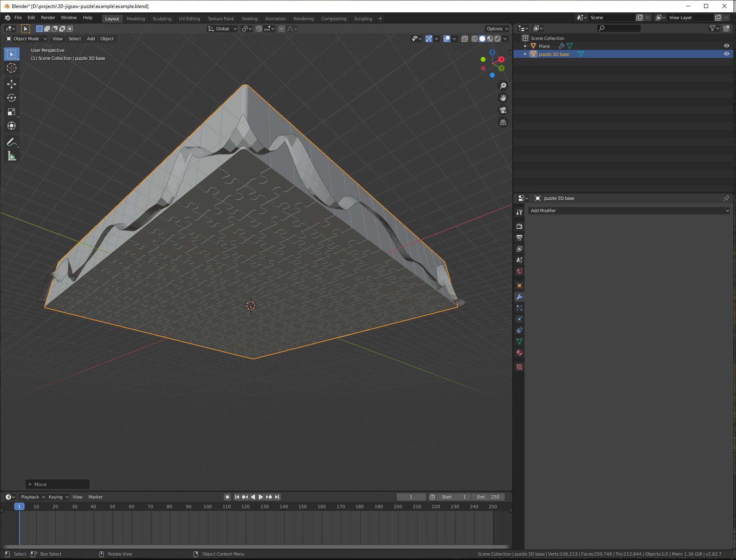Open the Physics Properties tab
Viewport: 736px width, 560px height.
(x=519, y=319)
